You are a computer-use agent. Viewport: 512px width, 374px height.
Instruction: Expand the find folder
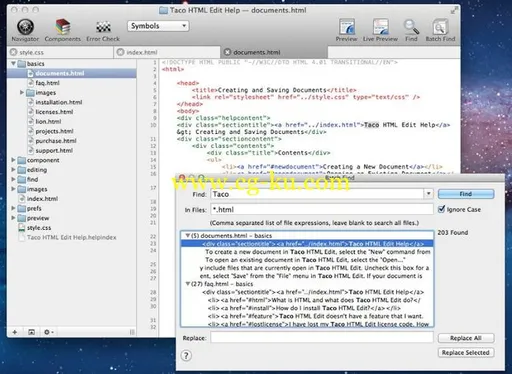click(13, 179)
